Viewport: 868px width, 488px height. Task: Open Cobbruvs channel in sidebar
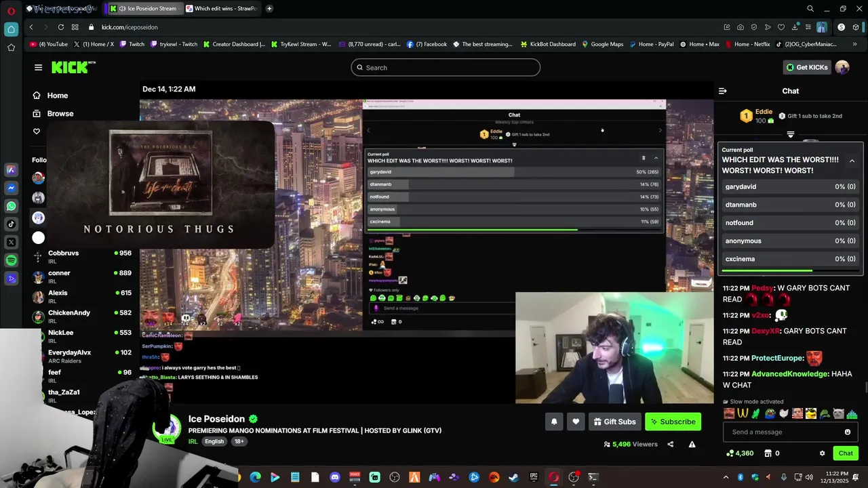click(x=81, y=257)
